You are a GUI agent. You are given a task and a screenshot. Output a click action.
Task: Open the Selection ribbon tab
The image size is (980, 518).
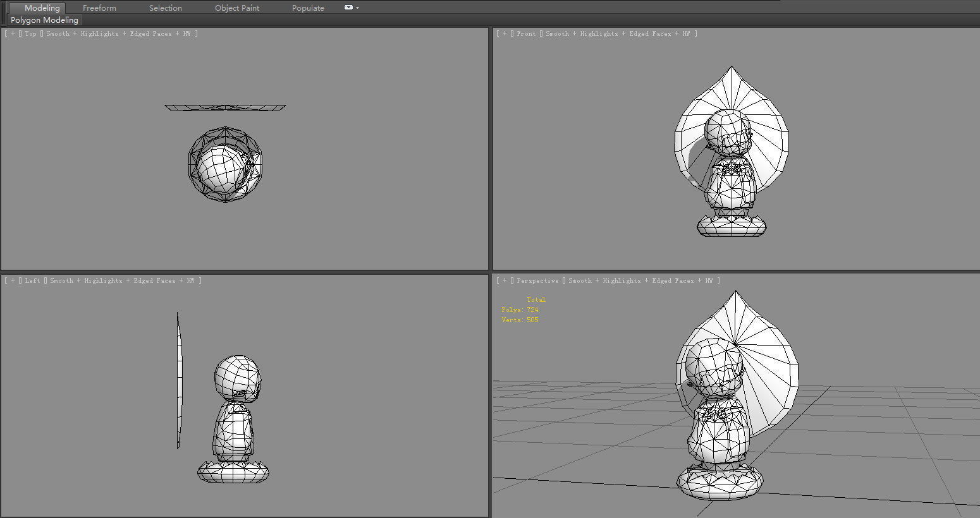pos(166,8)
